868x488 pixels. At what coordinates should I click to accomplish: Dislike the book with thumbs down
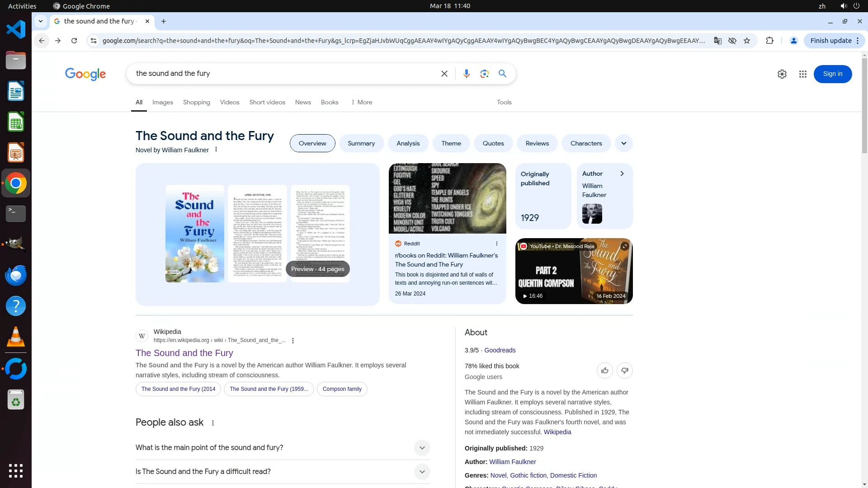[x=624, y=371]
